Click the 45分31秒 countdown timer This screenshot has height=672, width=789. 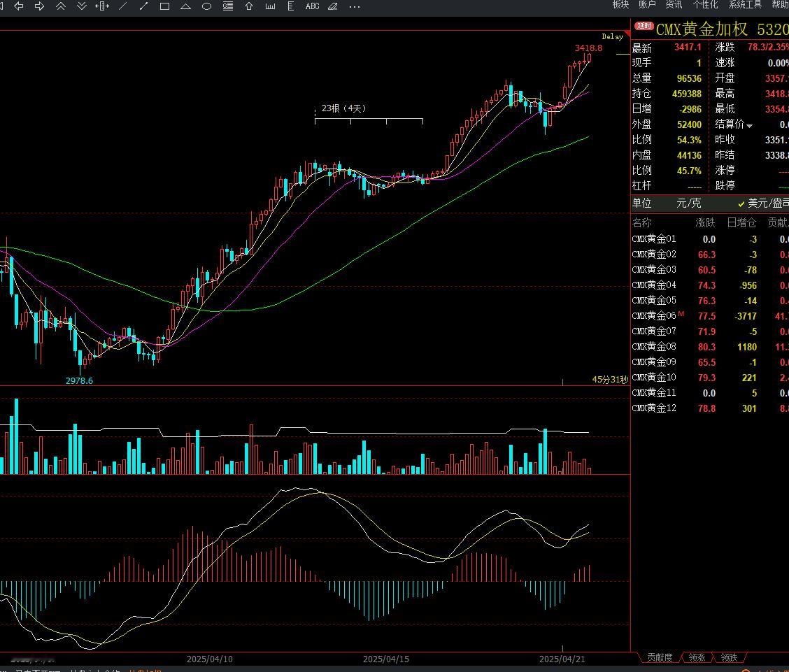611,380
